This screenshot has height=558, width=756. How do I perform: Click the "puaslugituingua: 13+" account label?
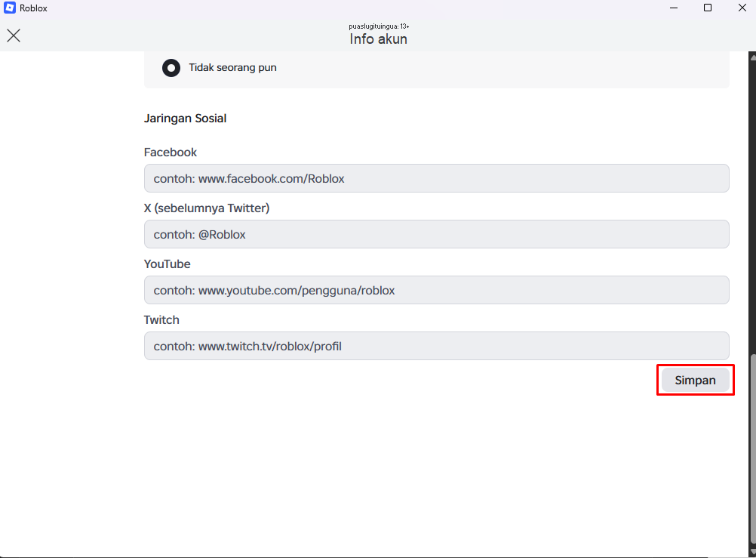[379, 26]
